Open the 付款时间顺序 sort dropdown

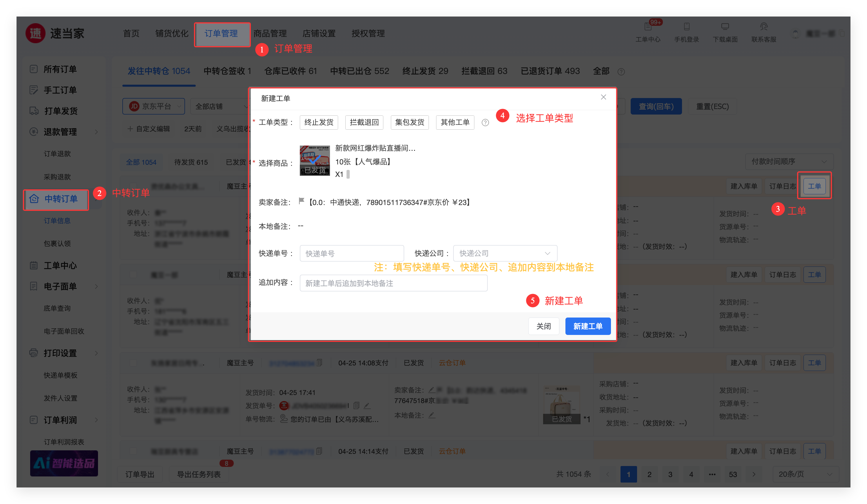point(789,161)
